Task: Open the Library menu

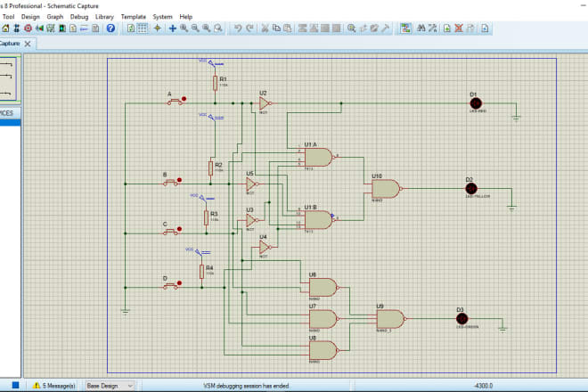Action: (x=104, y=17)
